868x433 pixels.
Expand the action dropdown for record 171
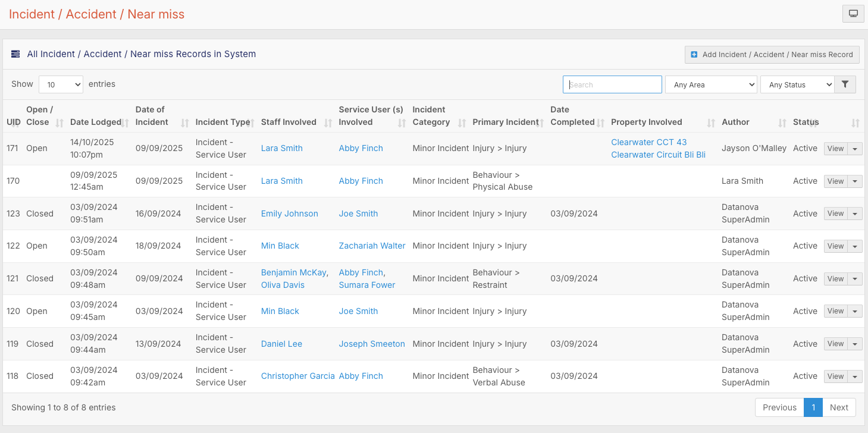pyautogui.click(x=855, y=149)
